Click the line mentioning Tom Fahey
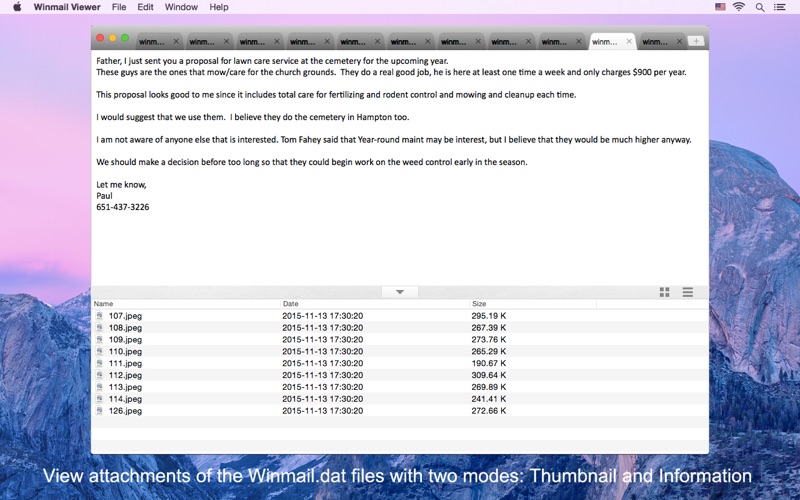 click(394, 139)
